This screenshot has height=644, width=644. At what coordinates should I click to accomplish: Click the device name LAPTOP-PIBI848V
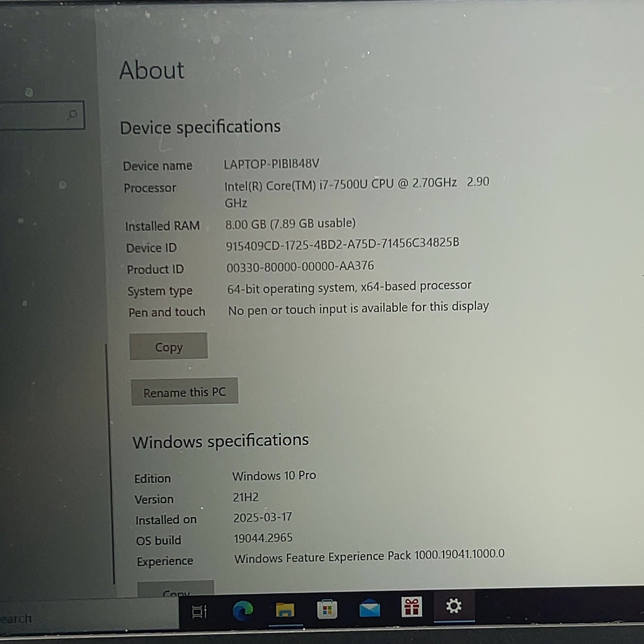[x=271, y=164]
